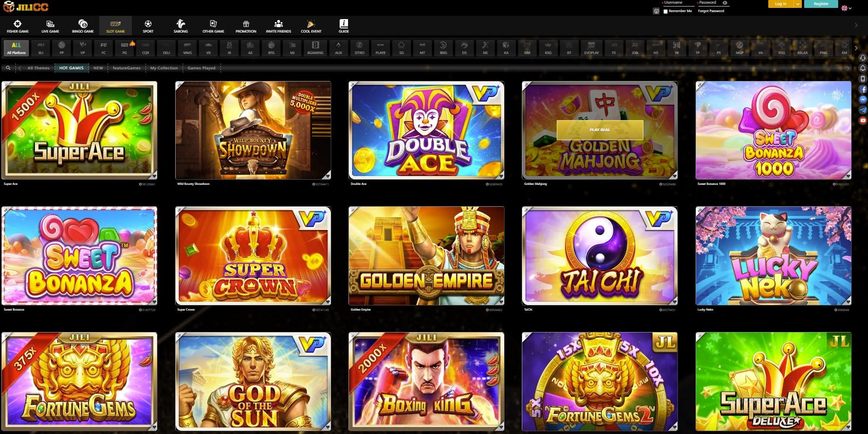Select the HOT GAMES tab
The width and height of the screenshot is (868, 434).
71,68
